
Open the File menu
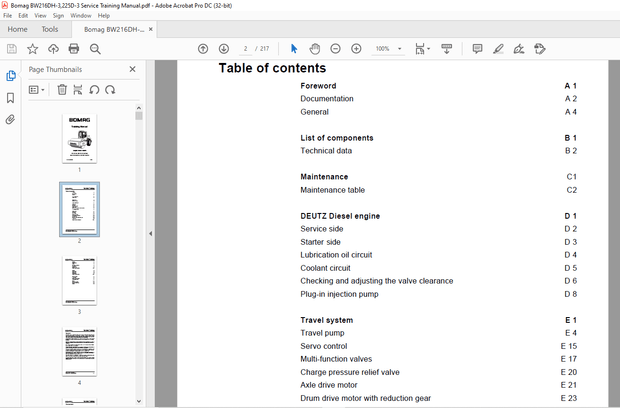tap(8, 15)
